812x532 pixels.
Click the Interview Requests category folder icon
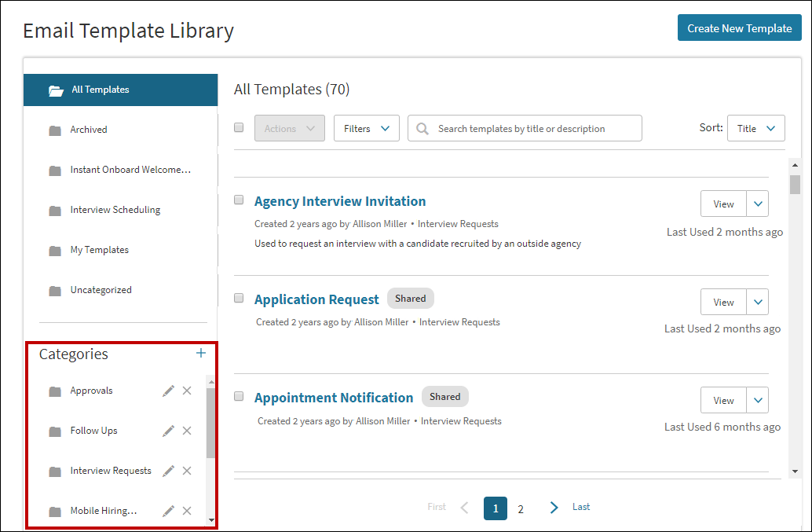55,471
